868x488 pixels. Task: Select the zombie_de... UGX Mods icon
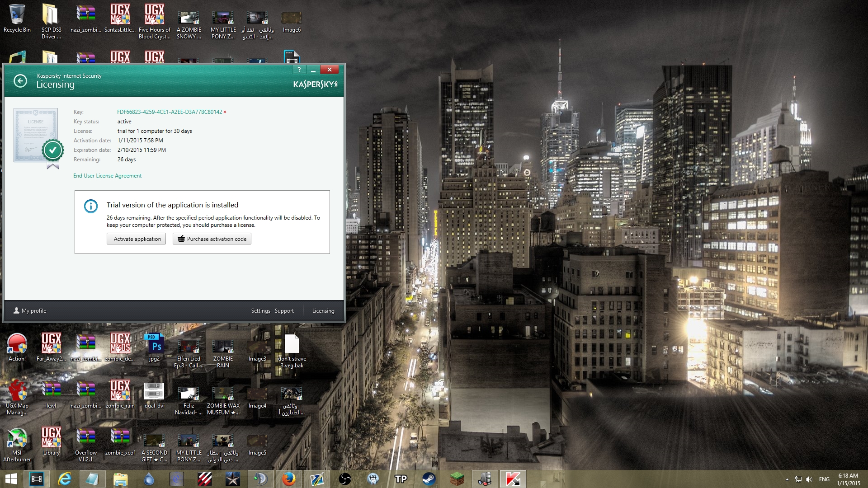120,347
